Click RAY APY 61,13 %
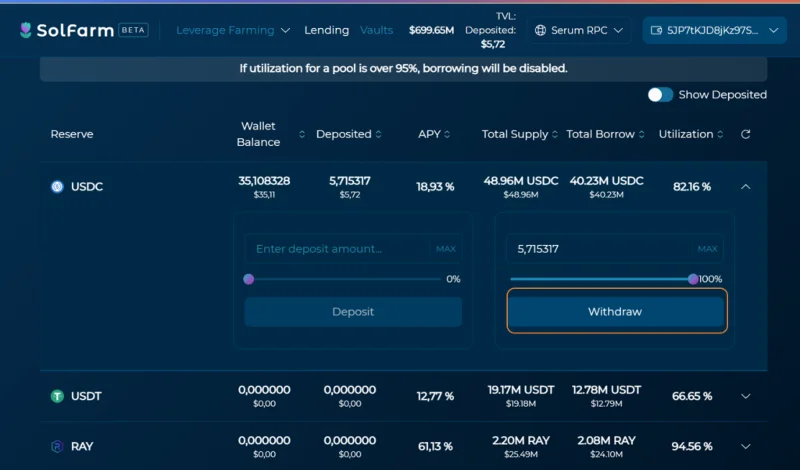This screenshot has width=800, height=470. 435,447
